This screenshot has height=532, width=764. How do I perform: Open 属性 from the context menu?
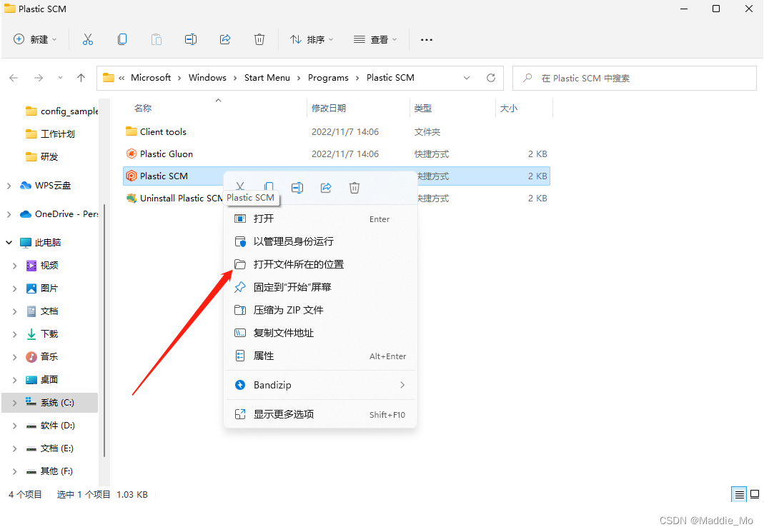(321, 356)
